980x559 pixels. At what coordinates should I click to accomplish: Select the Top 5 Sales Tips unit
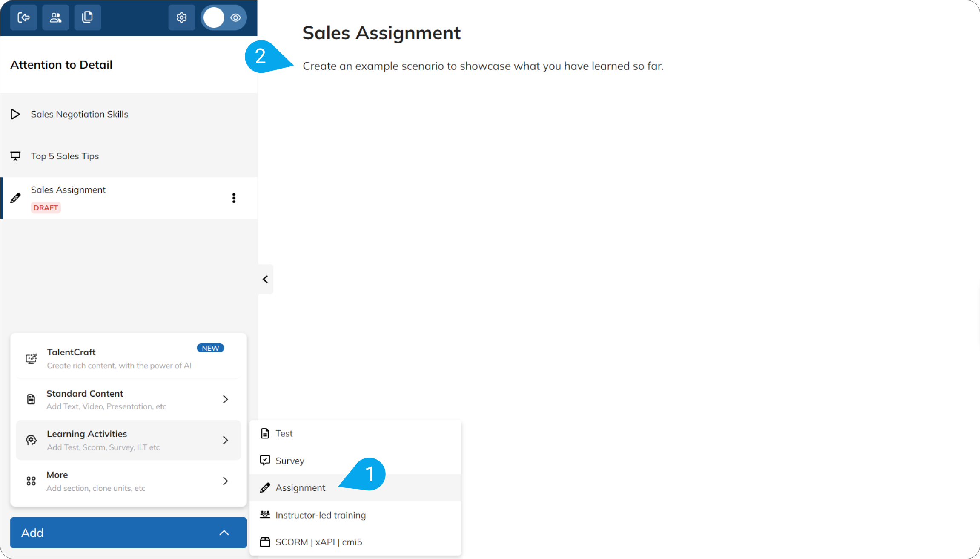[129, 156]
